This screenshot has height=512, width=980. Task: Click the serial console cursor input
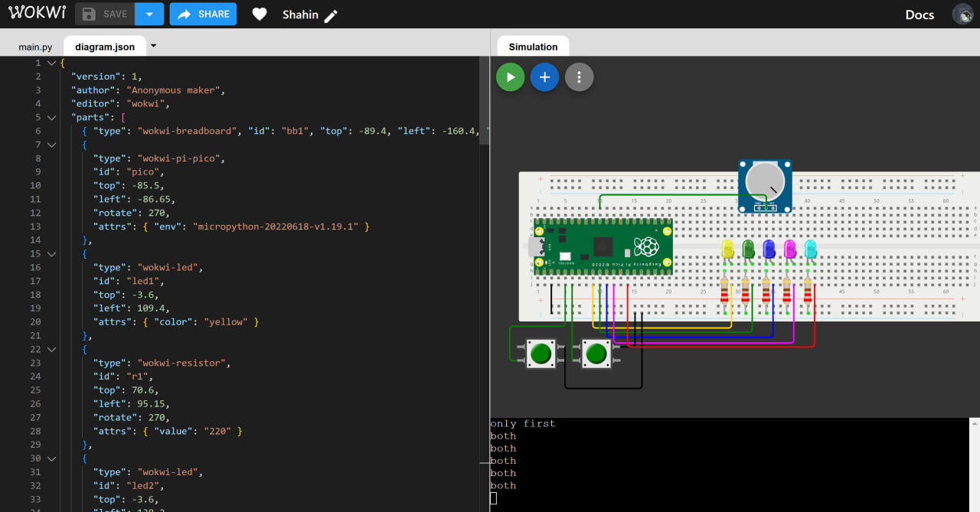tap(494, 498)
